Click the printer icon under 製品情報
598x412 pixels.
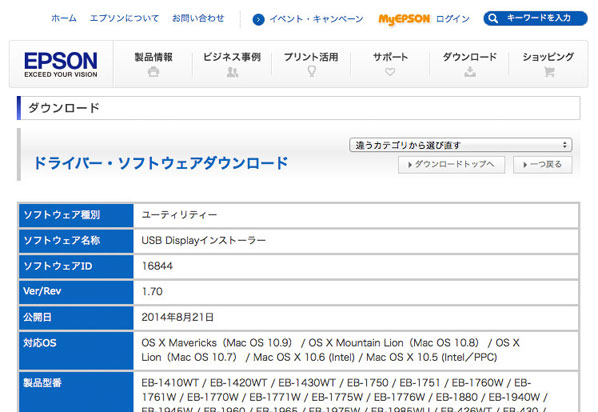(x=153, y=71)
